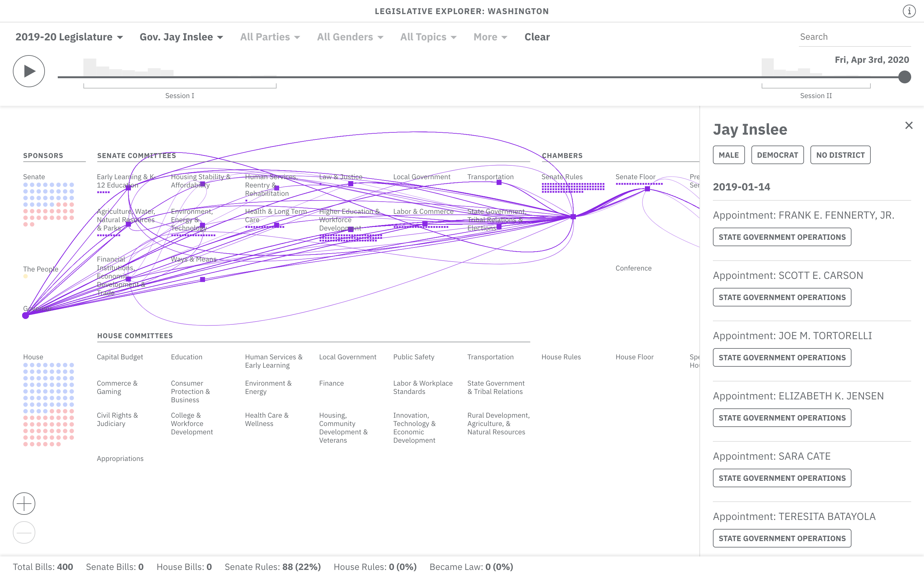Click inside the Search input field

coord(855,37)
